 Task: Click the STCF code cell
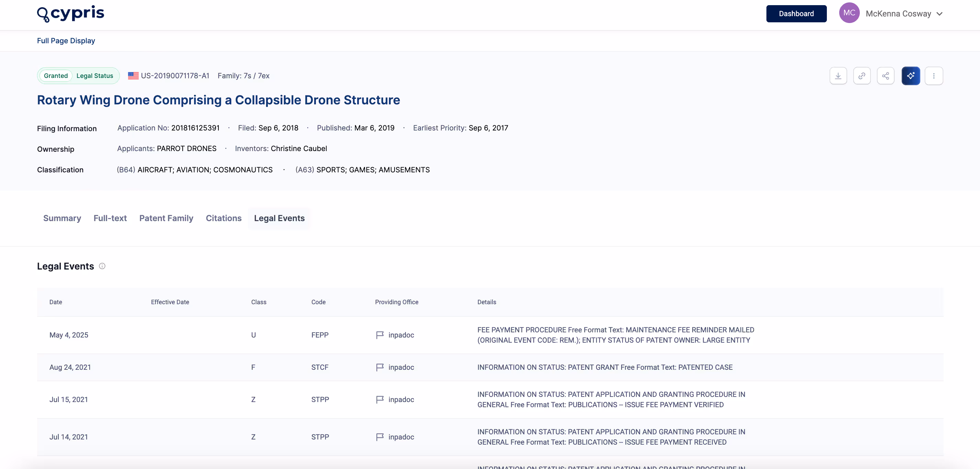coord(320,367)
